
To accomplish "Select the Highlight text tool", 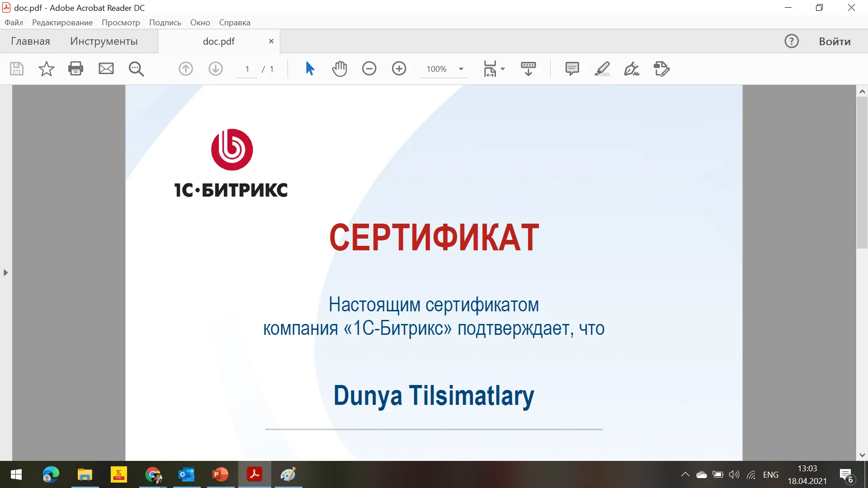I will pos(602,69).
